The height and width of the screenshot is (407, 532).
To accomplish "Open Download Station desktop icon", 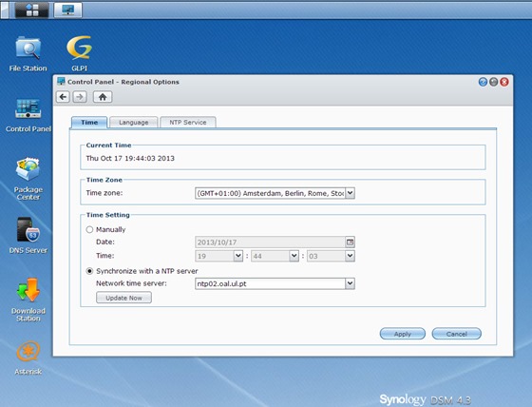I will (x=28, y=300).
